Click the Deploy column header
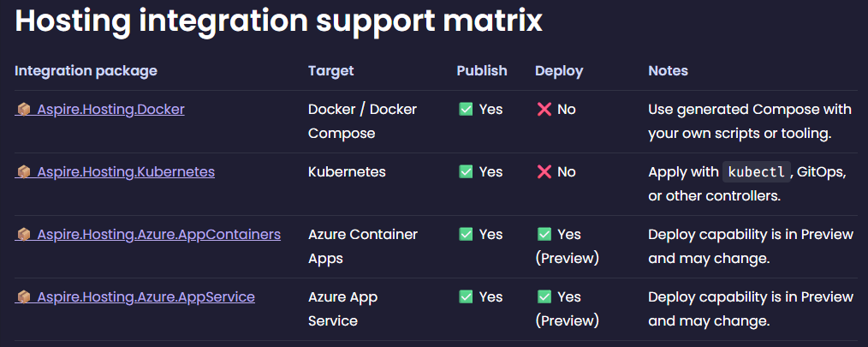Image resolution: width=868 pixels, height=347 pixels. coord(559,71)
